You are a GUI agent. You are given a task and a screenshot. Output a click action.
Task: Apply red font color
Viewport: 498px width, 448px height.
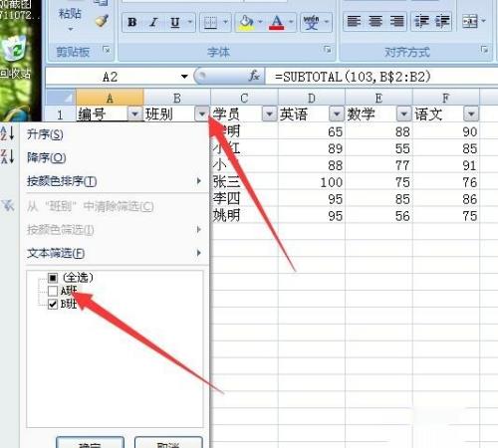click(x=277, y=22)
